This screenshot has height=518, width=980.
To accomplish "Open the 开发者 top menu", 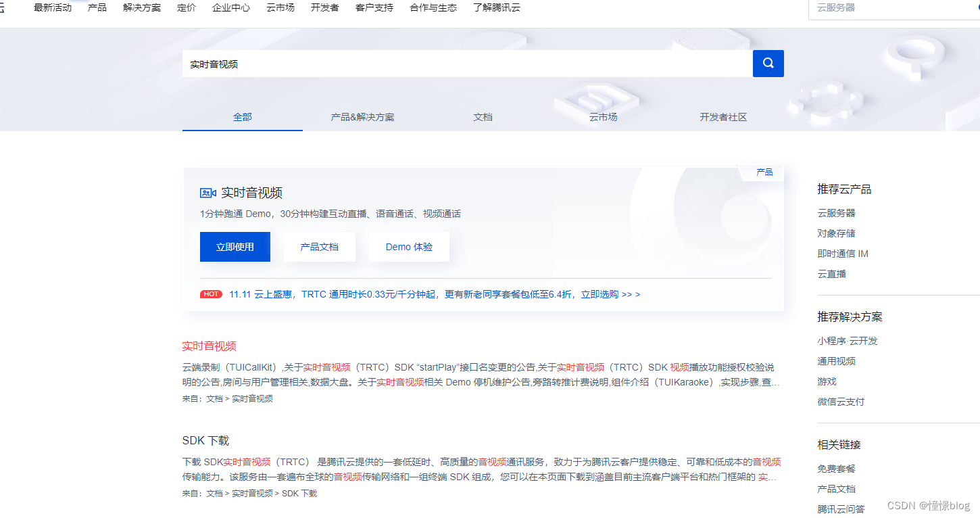I will (x=325, y=8).
